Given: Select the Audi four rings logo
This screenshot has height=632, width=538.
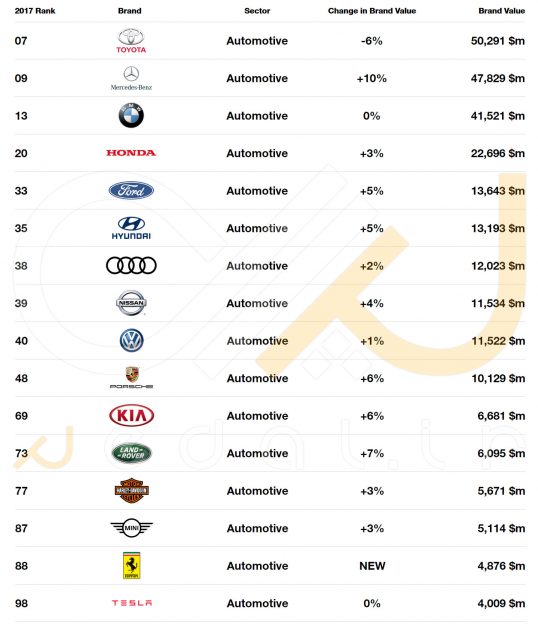Looking at the screenshot, I should [131, 266].
